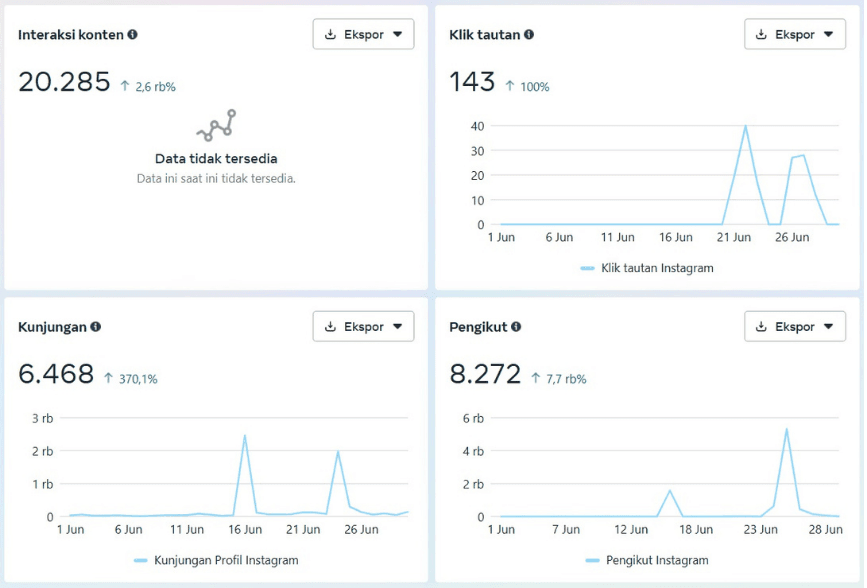Click download icon in Kunjungan Ekspor button
Screen dimensions: 867x588
pyautogui.click(x=330, y=326)
